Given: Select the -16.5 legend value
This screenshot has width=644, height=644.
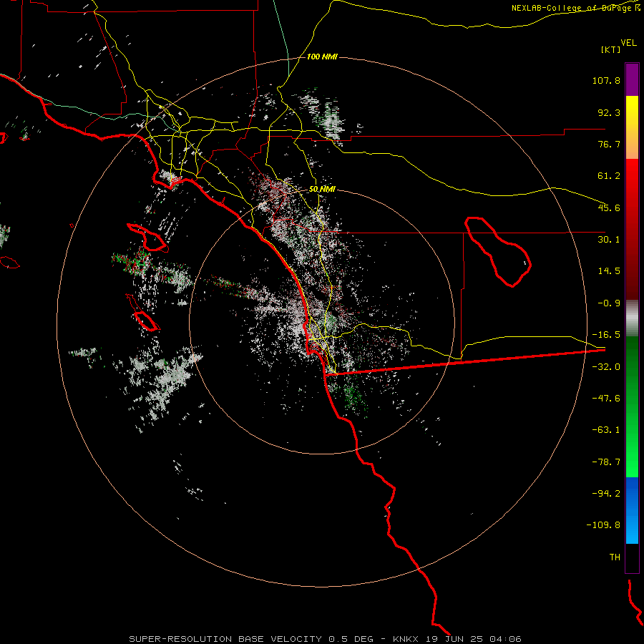Looking at the screenshot, I should click(606, 335).
